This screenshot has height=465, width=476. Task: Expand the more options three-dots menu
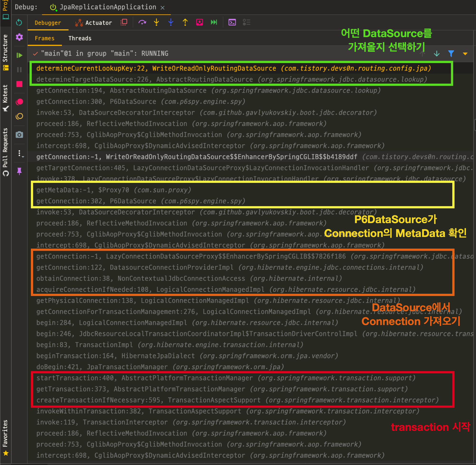(x=20, y=154)
